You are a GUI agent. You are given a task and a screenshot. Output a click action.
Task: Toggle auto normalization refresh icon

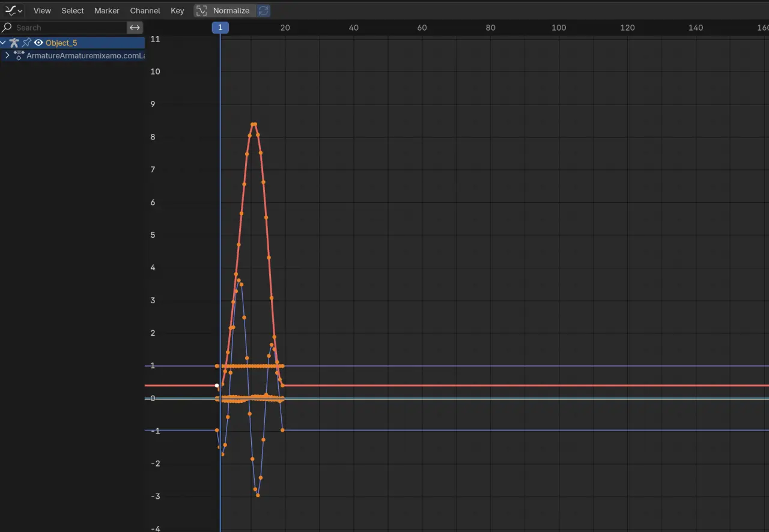click(263, 11)
